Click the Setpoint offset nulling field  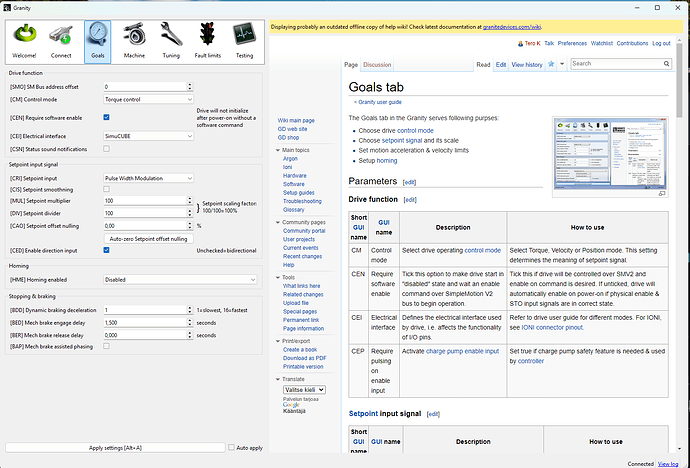[x=145, y=226]
